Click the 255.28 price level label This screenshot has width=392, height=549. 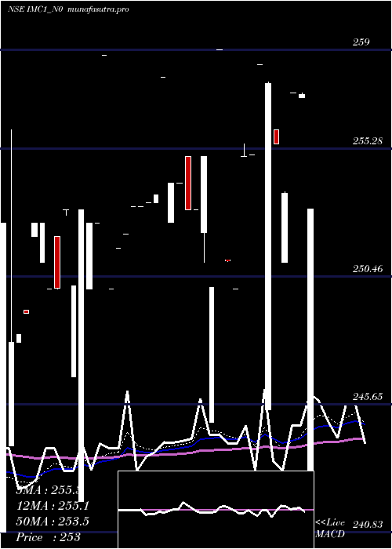(367, 141)
